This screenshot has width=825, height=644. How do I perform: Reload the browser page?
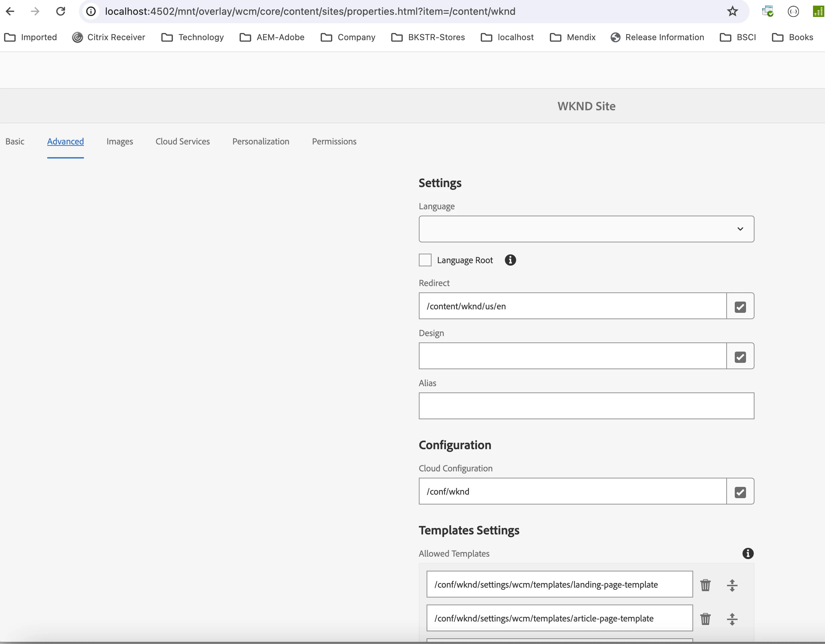coord(60,11)
